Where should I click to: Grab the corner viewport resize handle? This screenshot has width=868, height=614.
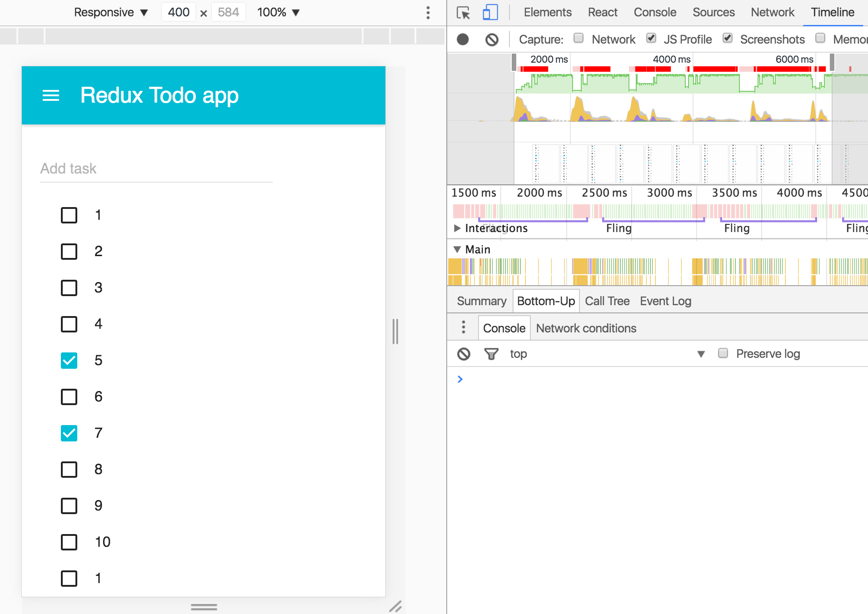395,606
